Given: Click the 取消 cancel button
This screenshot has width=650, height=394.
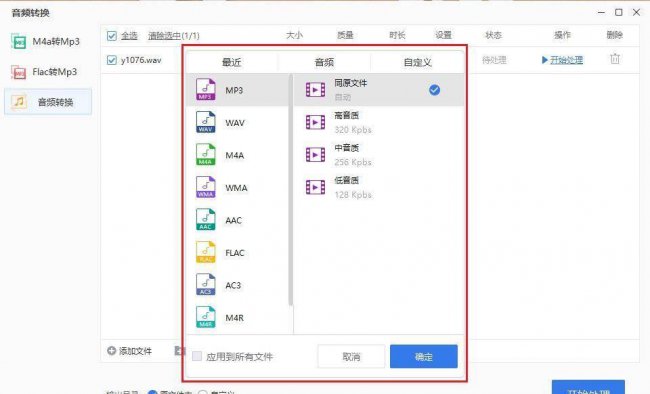Looking at the screenshot, I should (x=351, y=356).
